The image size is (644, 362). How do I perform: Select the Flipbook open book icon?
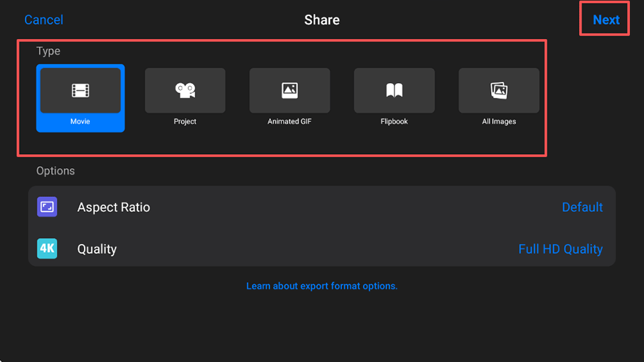click(x=394, y=90)
